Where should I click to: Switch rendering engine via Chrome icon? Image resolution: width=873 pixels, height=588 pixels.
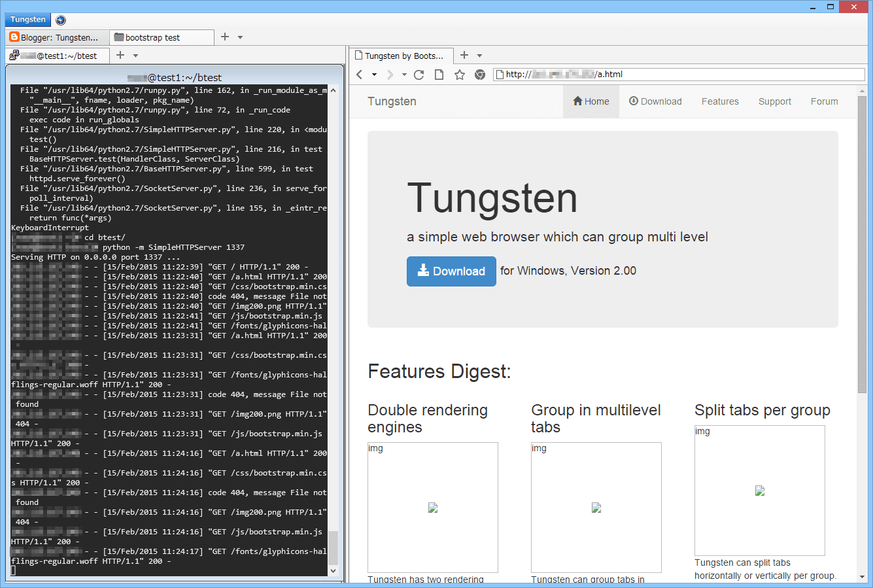pos(480,75)
